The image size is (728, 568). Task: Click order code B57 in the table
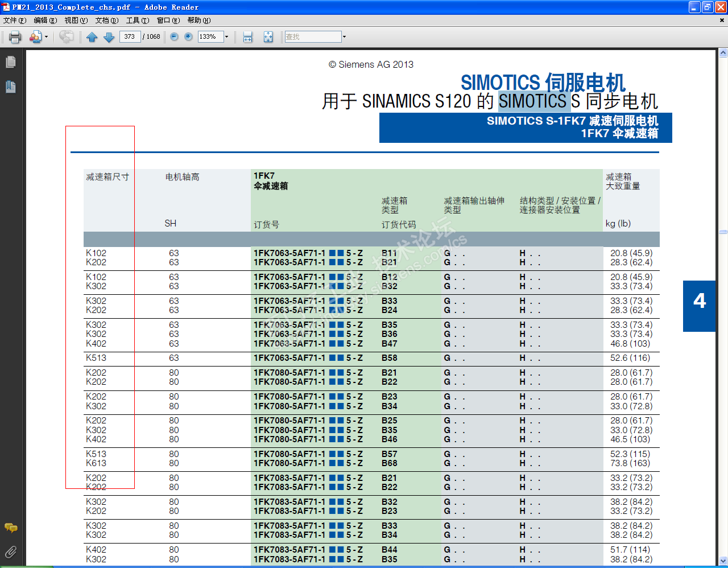coord(390,454)
